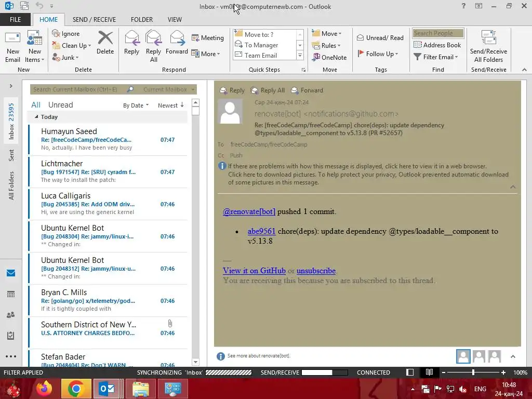Image resolution: width=532 pixels, height=399 pixels.
Task: Switch to the VIEW tab
Action: point(175,19)
